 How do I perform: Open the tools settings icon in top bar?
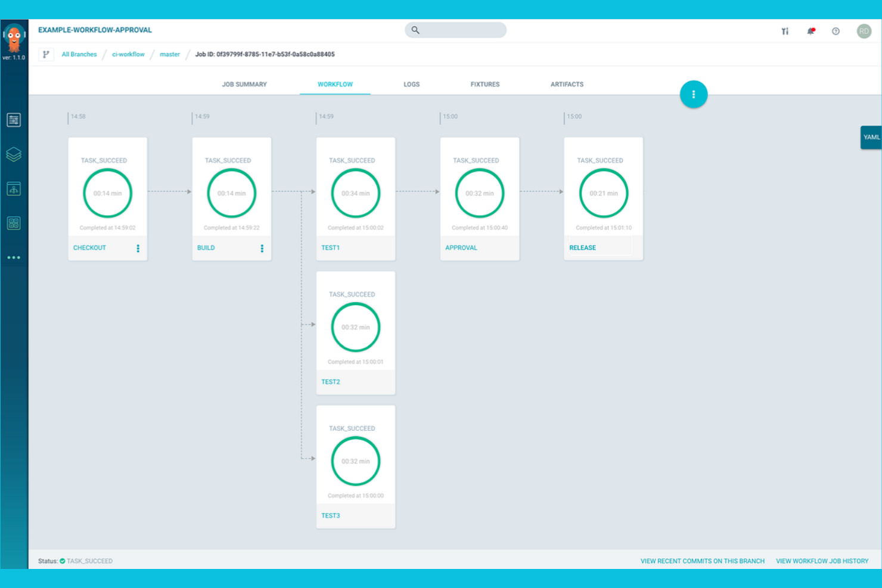pyautogui.click(x=785, y=30)
